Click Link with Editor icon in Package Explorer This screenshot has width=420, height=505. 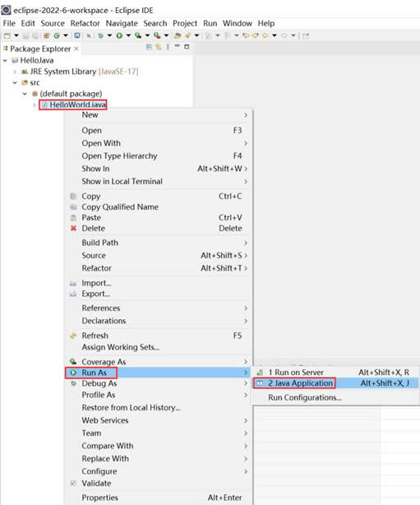click(x=159, y=47)
